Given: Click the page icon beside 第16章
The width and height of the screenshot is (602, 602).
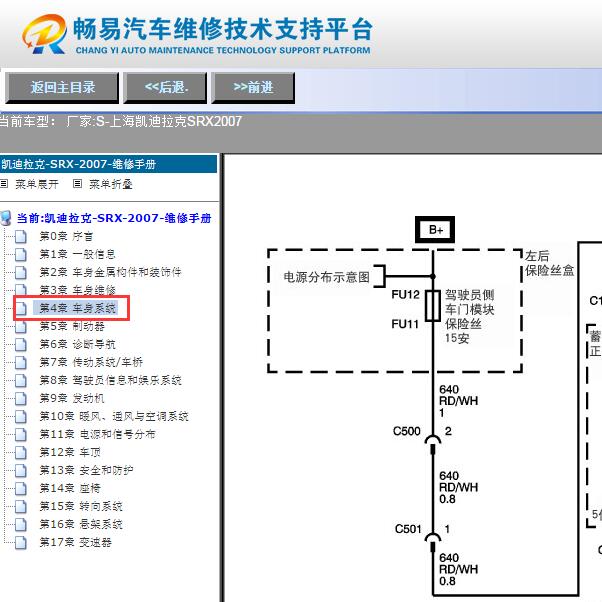Looking at the screenshot, I should [21, 525].
